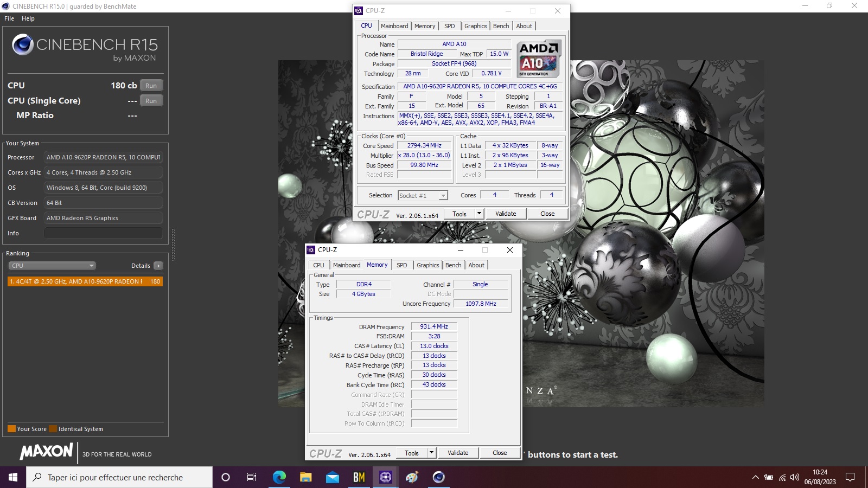Screen dimensions: 868x488
Task: Click Validate in upper CPU-Z window
Action: (506, 214)
